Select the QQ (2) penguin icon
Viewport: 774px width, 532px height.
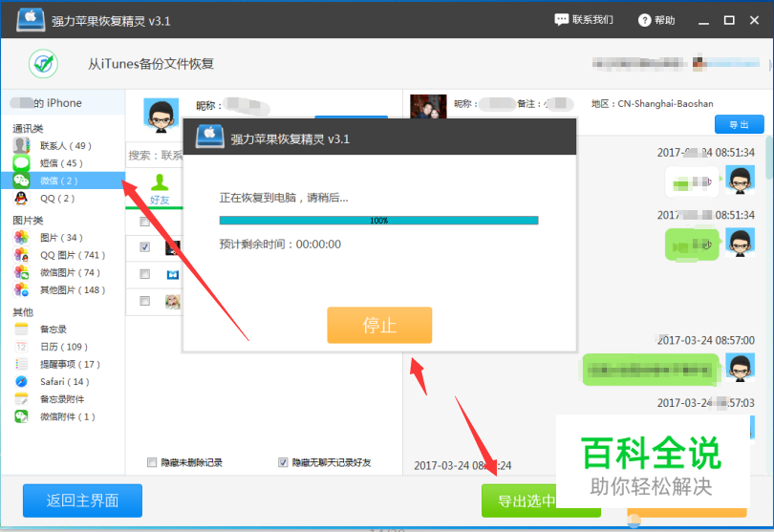coord(21,198)
